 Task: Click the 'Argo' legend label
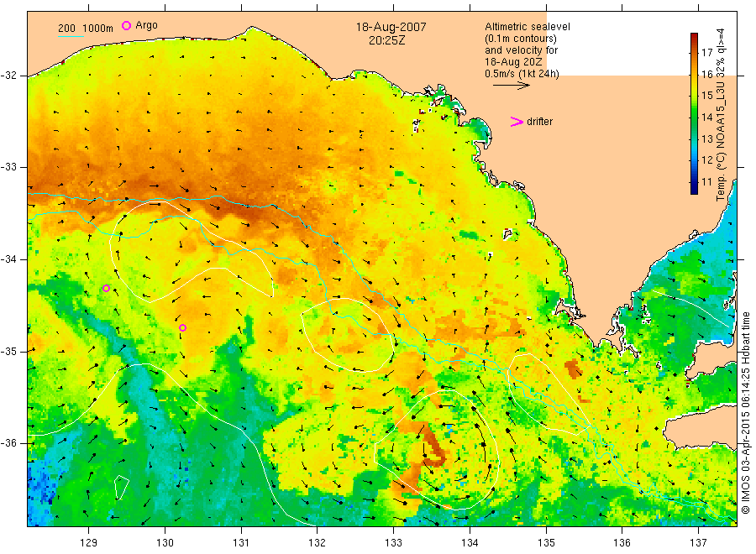click(x=146, y=25)
